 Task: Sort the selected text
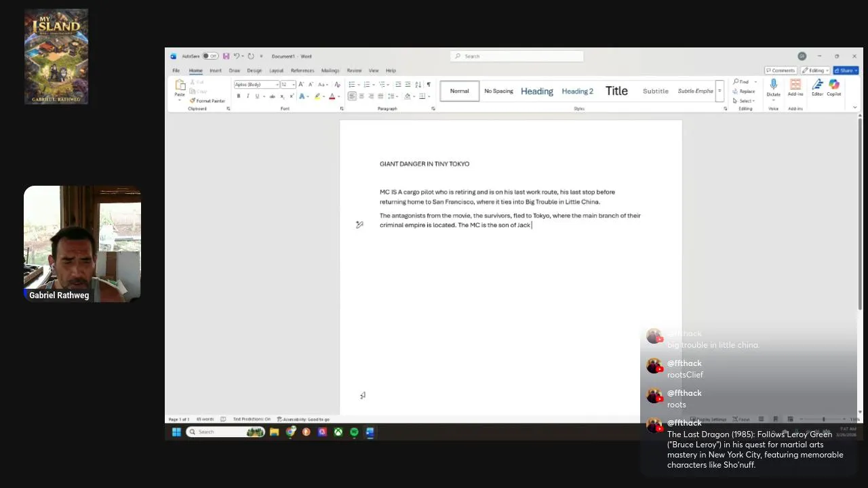click(418, 85)
